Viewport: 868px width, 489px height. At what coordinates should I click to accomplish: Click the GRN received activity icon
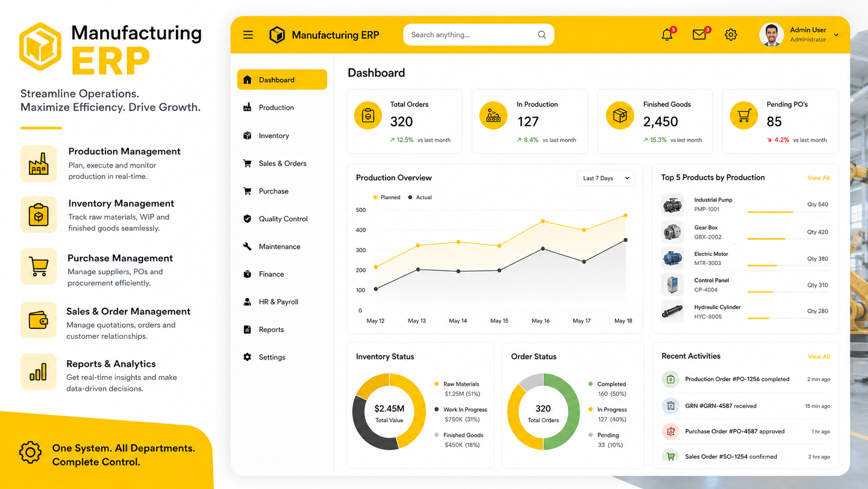tap(670, 406)
